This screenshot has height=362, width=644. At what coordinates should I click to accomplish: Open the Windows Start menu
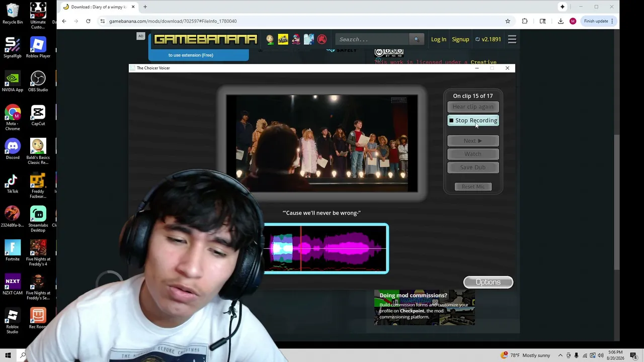tap(8, 355)
